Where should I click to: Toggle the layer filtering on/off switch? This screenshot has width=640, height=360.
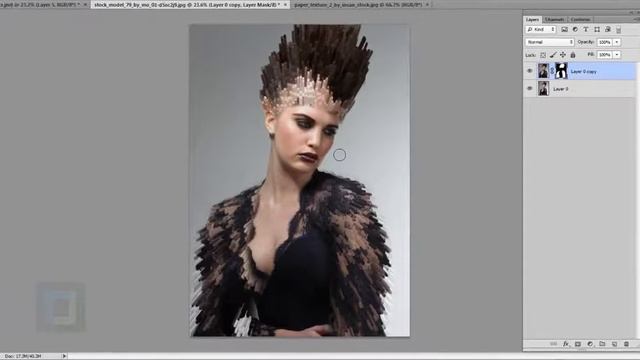click(618, 30)
